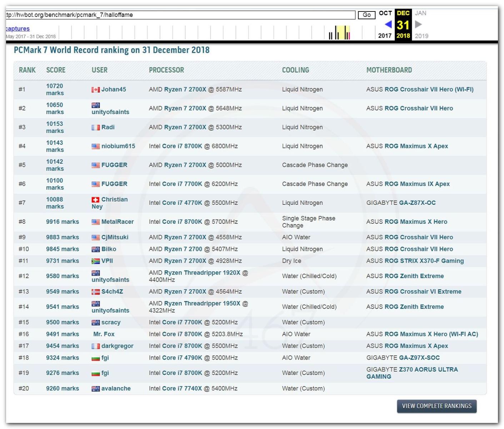The height and width of the screenshot is (429, 504).
Task: Click the South African flag beside VPII
Action: [x=95, y=261]
